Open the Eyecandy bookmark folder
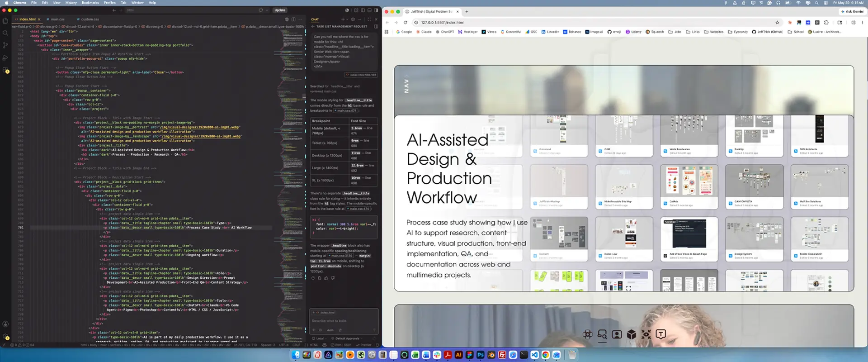868x362 pixels. [737, 32]
